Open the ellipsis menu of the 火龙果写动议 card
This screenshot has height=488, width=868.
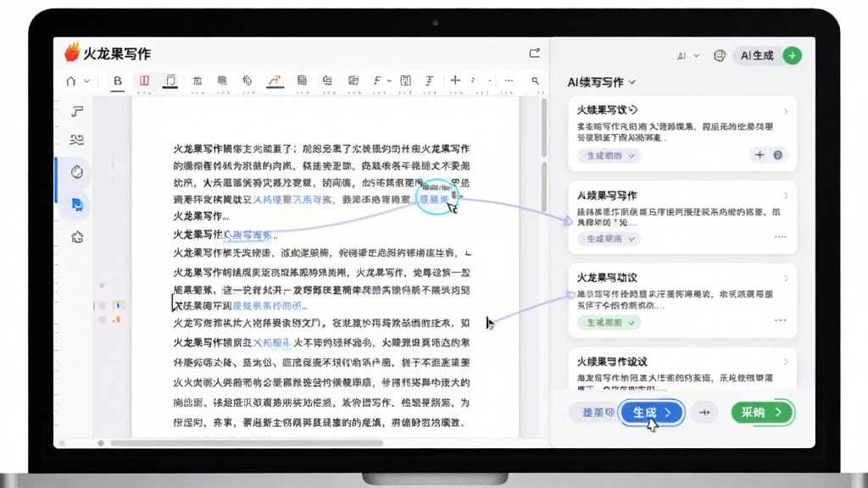(780, 319)
